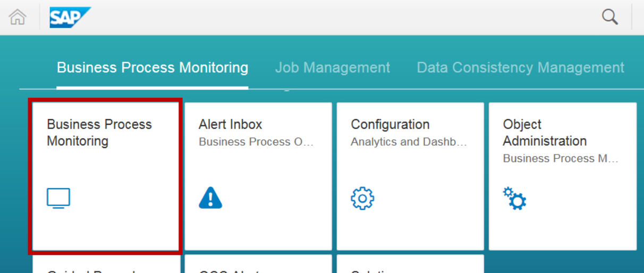This screenshot has height=273, width=644.
Task: Click the double-gear icon on Object Administration
Action: [514, 198]
